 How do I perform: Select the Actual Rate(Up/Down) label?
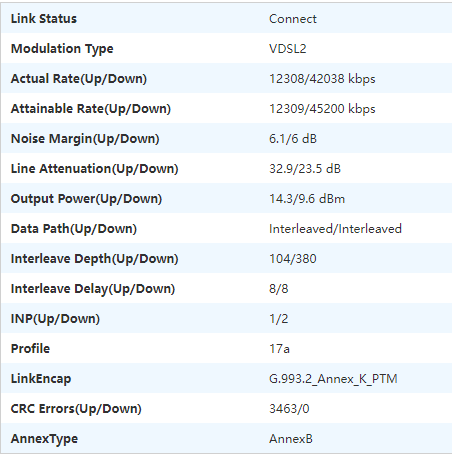[79, 79]
